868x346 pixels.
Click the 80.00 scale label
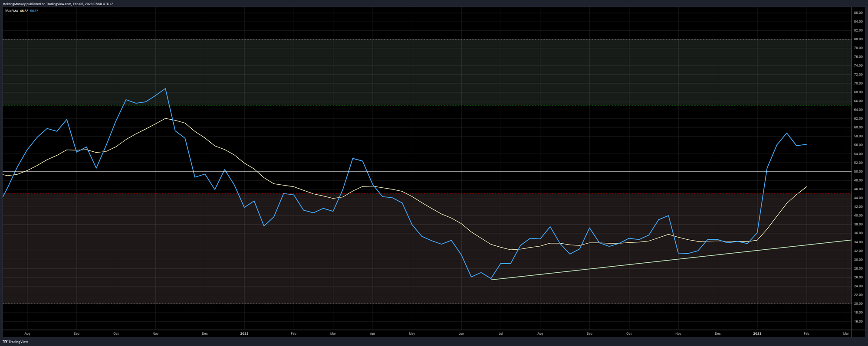tap(858, 39)
